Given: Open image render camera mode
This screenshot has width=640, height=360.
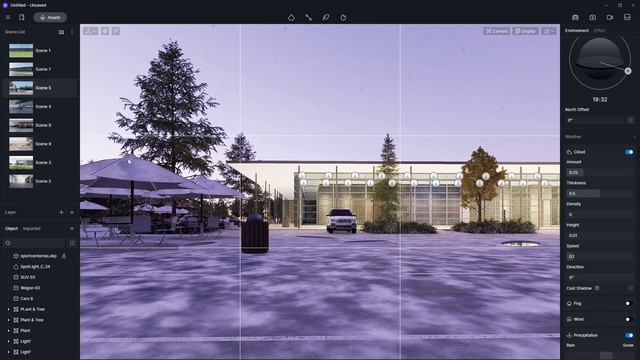Looking at the screenshot, I should (x=593, y=18).
